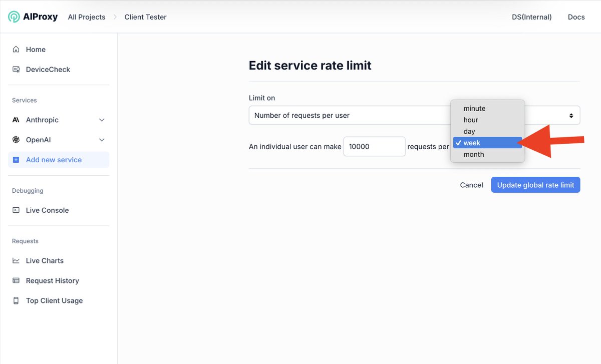Expand the OpenAI service chevron
Image resolution: width=601 pixels, height=364 pixels.
[x=102, y=140]
